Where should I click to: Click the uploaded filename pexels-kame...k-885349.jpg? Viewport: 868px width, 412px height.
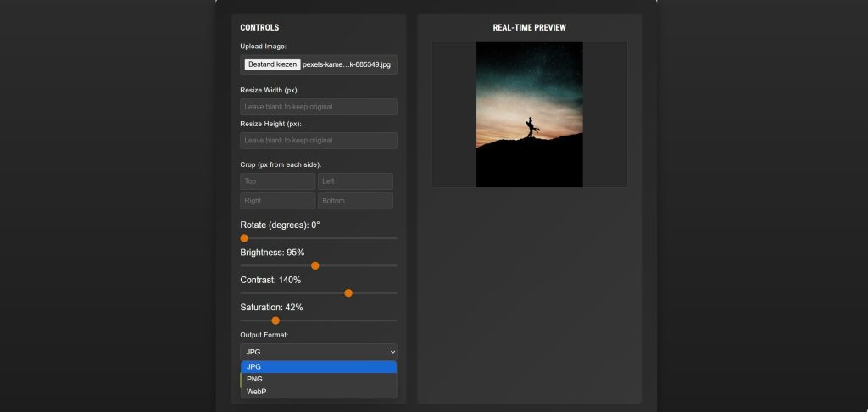click(347, 64)
